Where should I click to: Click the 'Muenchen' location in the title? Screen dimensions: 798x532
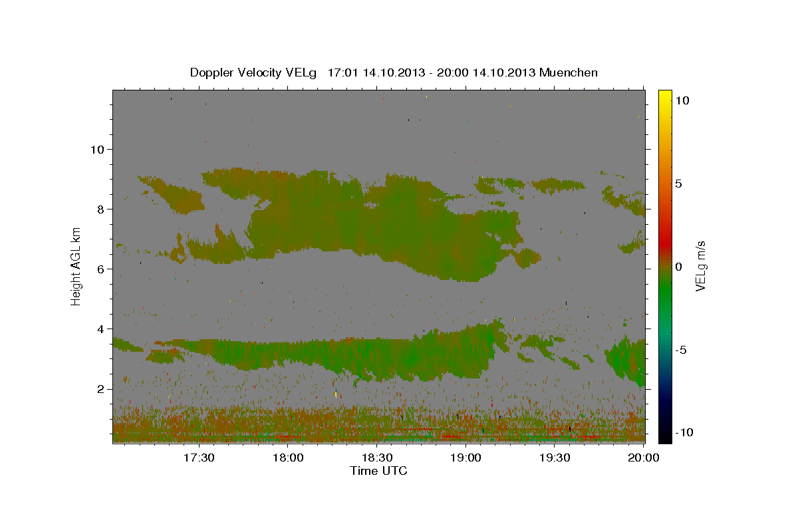[x=569, y=72]
